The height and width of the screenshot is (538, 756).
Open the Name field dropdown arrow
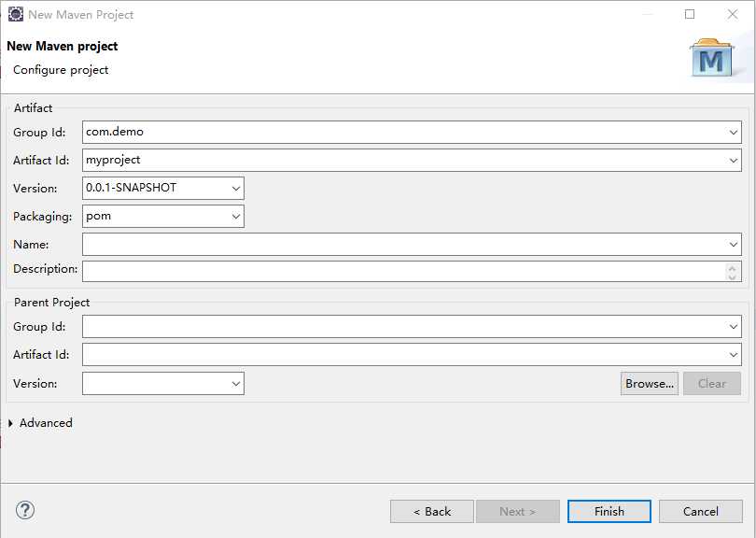[x=734, y=244]
